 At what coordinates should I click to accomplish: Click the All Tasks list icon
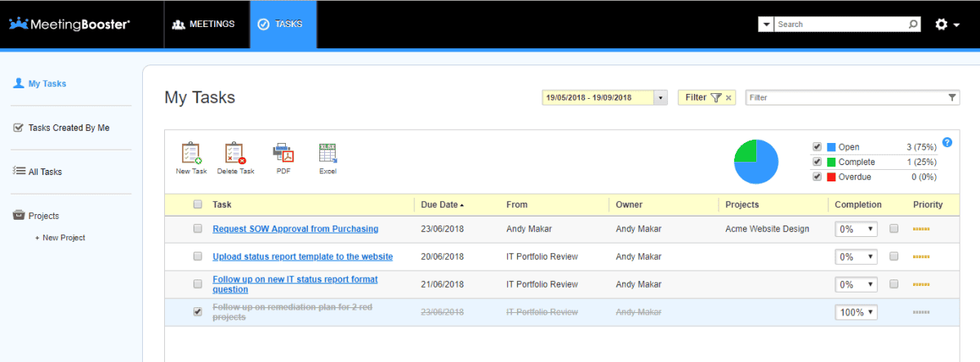tap(19, 172)
